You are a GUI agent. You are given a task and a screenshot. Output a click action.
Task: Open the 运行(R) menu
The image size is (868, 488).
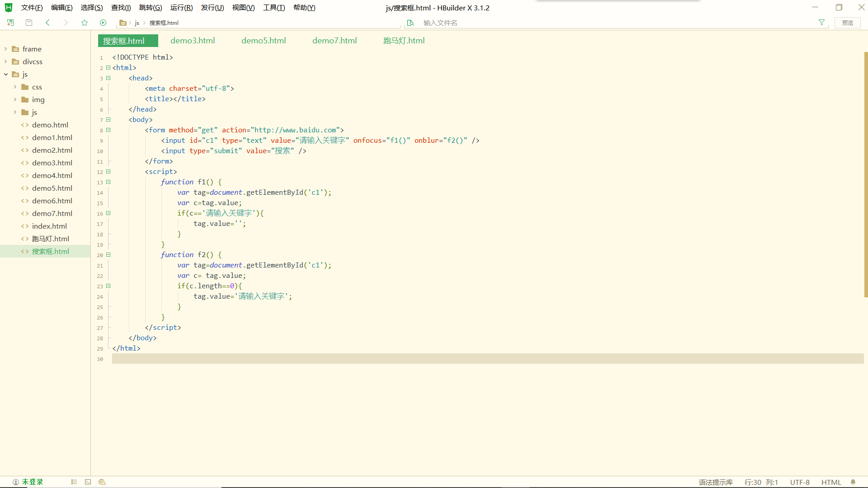pos(181,8)
